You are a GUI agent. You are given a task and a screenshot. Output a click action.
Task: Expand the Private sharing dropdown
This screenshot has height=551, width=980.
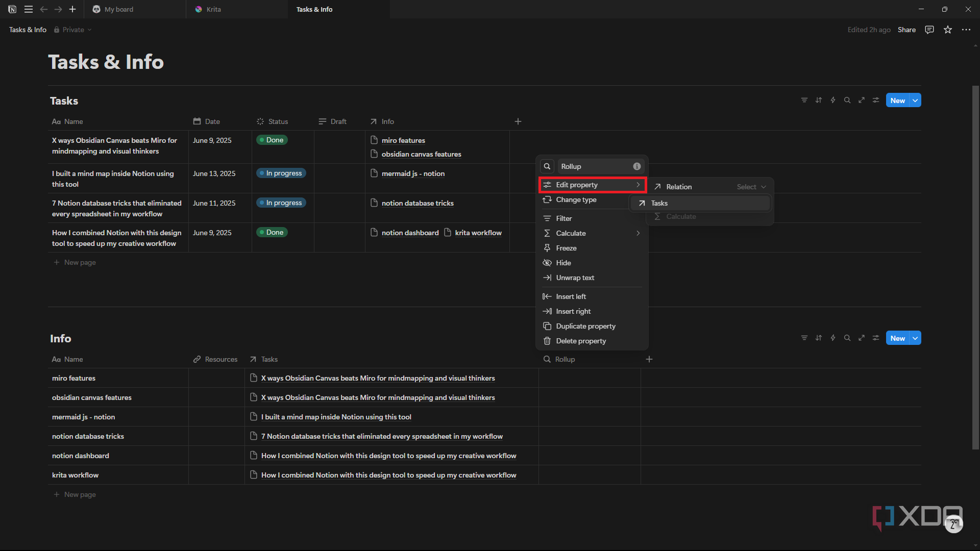click(x=72, y=30)
